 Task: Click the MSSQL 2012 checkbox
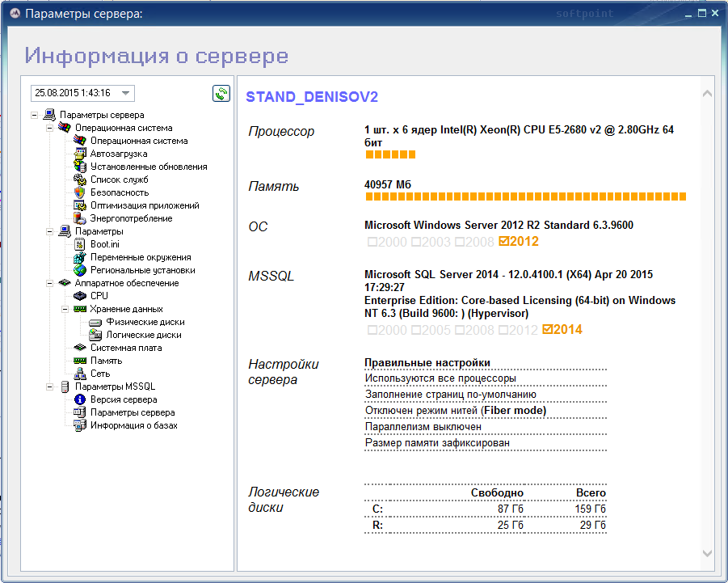coord(503,330)
